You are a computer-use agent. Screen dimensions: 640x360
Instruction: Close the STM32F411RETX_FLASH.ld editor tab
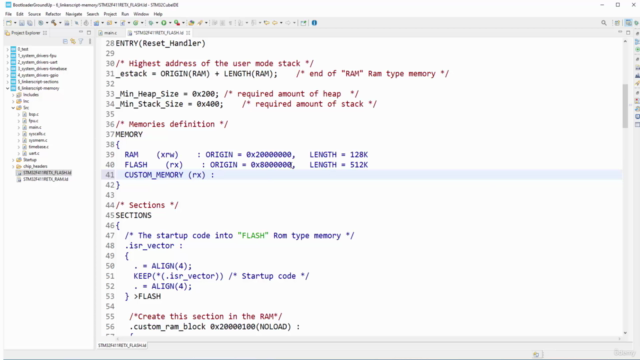point(188,33)
